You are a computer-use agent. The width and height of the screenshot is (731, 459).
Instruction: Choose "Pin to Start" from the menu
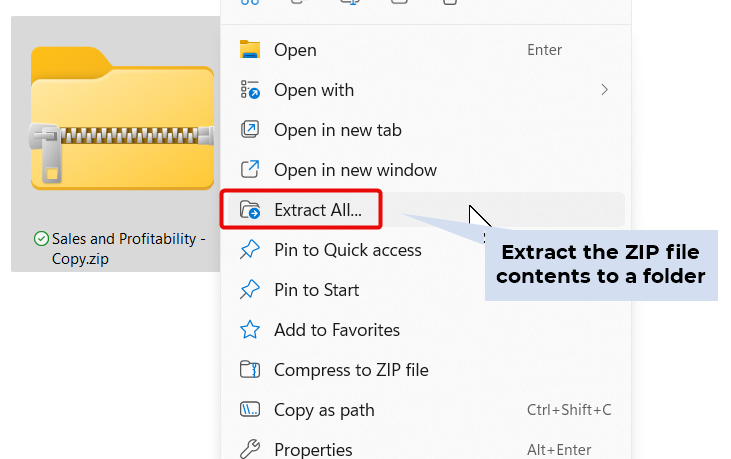(x=316, y=290)
